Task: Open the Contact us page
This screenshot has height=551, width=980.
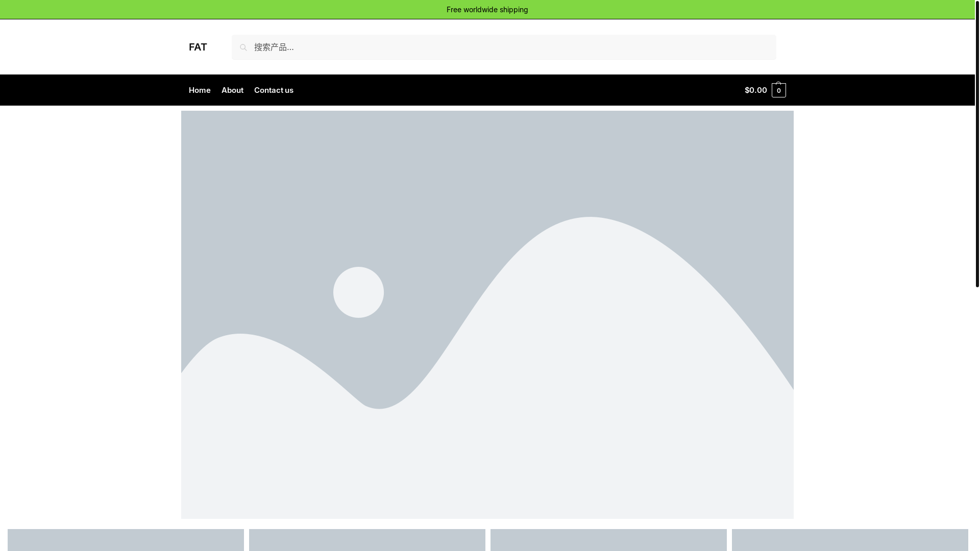Action: click(x=274, y=90)
